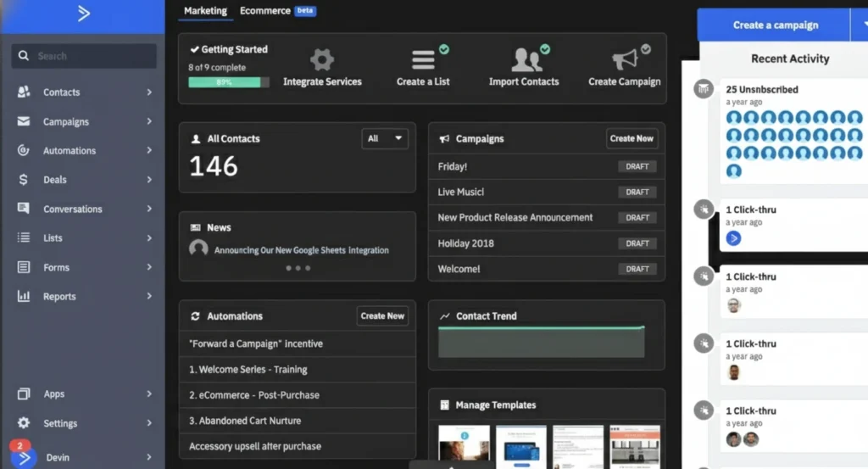The width and height of the screenshot is (868, 469).
Task: Expand the Deals menu chevron
Action: point(149,180)
